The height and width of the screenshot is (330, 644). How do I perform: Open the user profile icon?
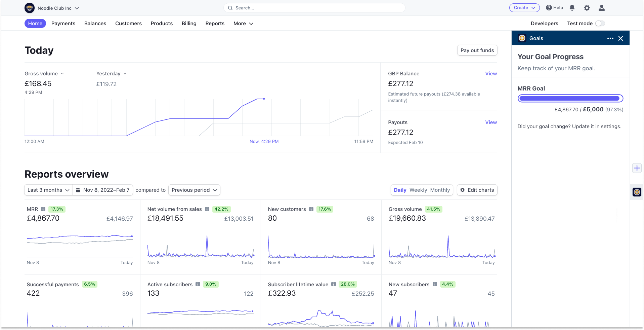601,7
